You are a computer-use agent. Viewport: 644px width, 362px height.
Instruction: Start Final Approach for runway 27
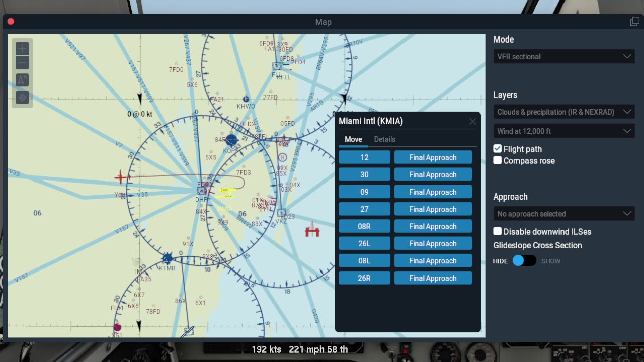click(433, 209)
